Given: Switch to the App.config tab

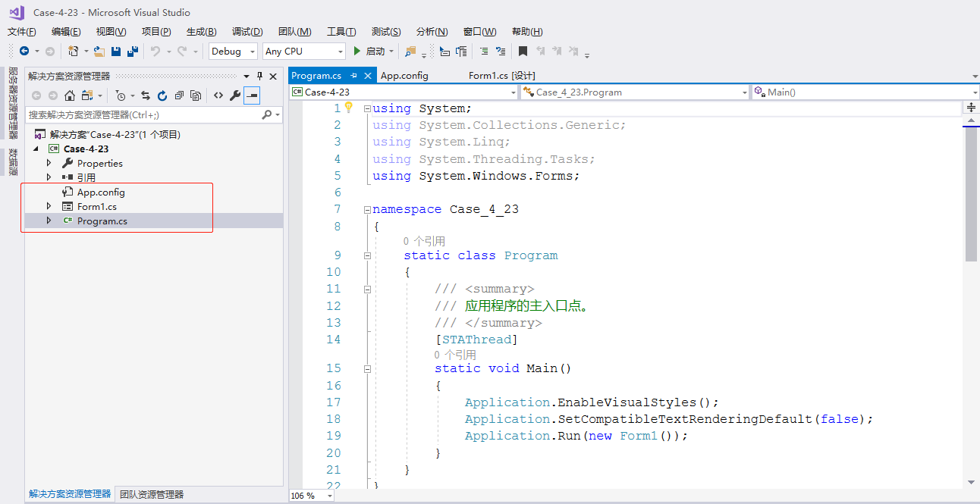Looking at the screenshot, I should click(x=404, y=76).
